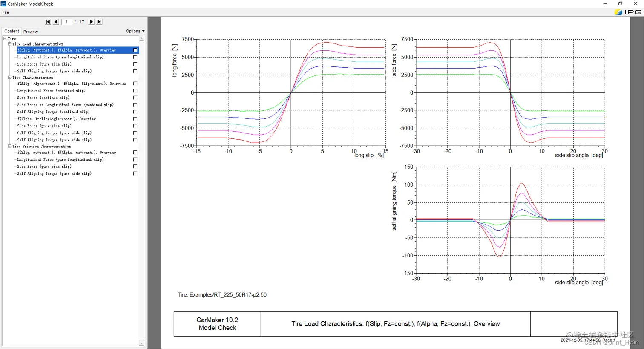Click tree panel scrollbar up arrow
644x349 pixels.
pos(142,38)
